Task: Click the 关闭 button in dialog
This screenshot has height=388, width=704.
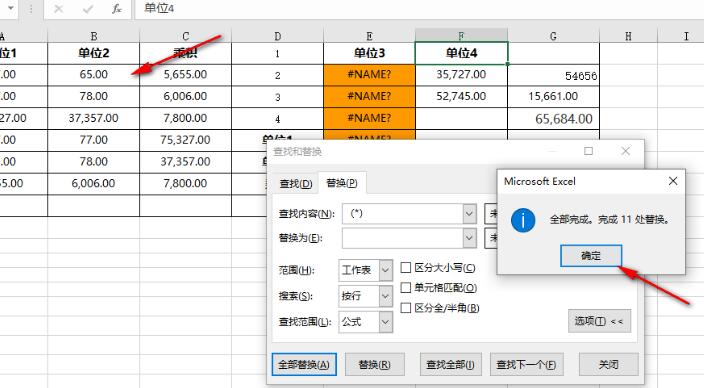Action: point(608,364)
